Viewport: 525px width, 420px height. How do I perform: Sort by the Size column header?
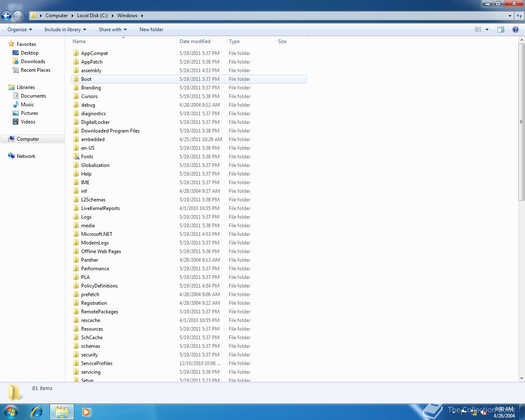coord(292,41)
